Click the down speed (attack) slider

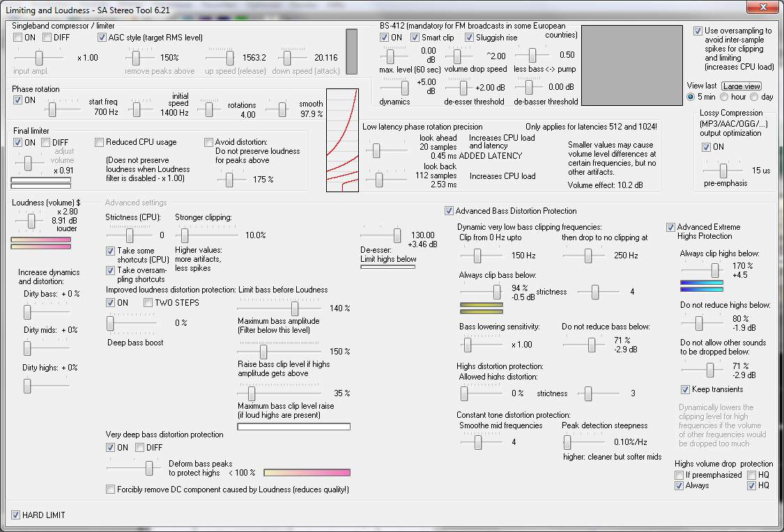coord(292,57)
